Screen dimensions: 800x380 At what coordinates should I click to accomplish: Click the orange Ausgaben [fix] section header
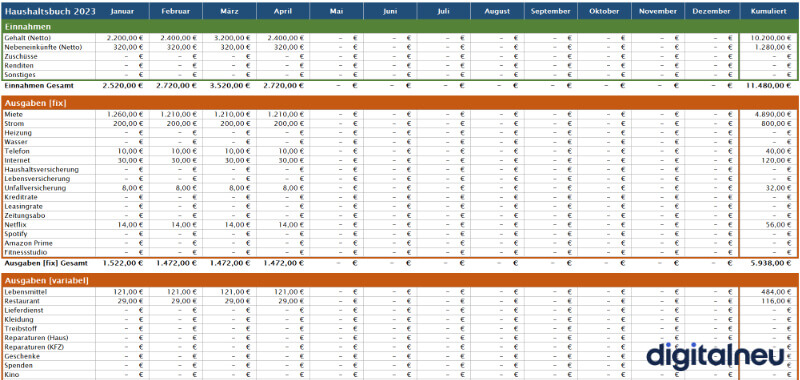pyautogui.click(x=400, y=103)
